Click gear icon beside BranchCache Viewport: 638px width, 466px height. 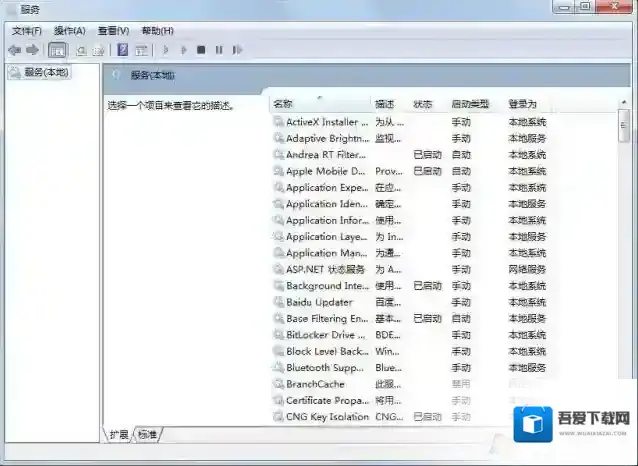point(279,384)
